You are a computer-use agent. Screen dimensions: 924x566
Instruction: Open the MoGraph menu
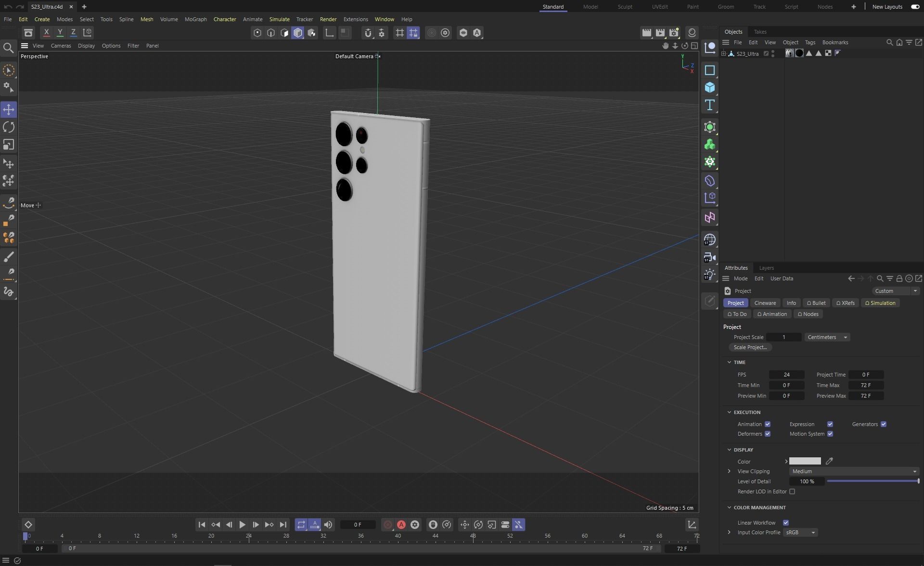coord(195,19)
